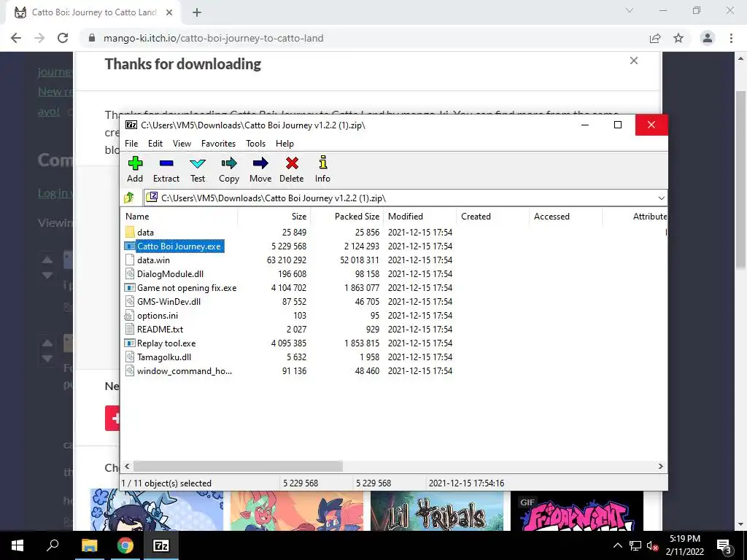Bookmark this page with the star icon

[678, 38]
